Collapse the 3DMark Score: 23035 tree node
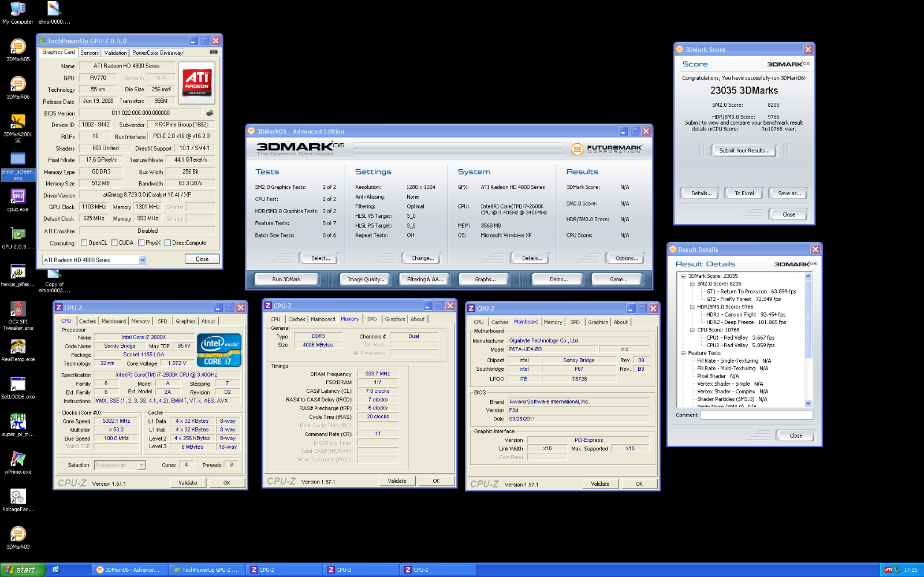 click(x=683, y=276)
